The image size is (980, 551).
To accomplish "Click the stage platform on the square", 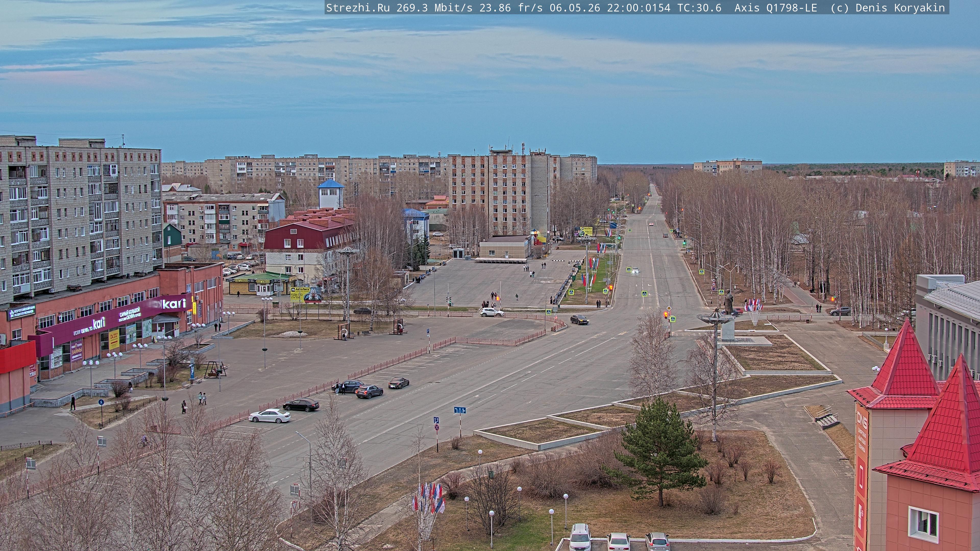I will point(501,260).
